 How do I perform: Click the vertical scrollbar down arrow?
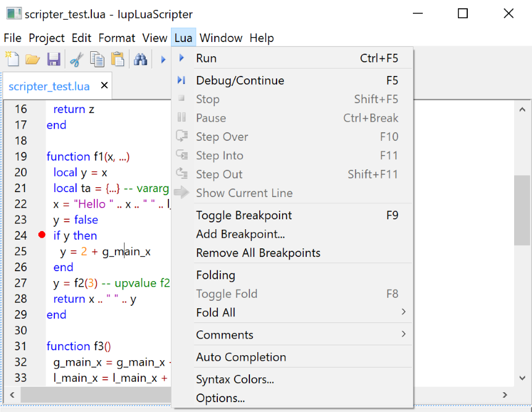click(522, 378)
